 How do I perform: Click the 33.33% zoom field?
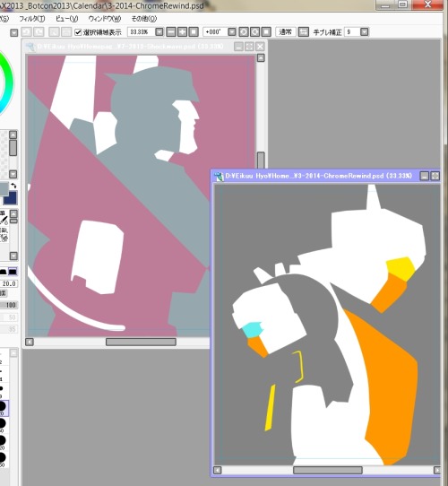[x=141, y=32]
